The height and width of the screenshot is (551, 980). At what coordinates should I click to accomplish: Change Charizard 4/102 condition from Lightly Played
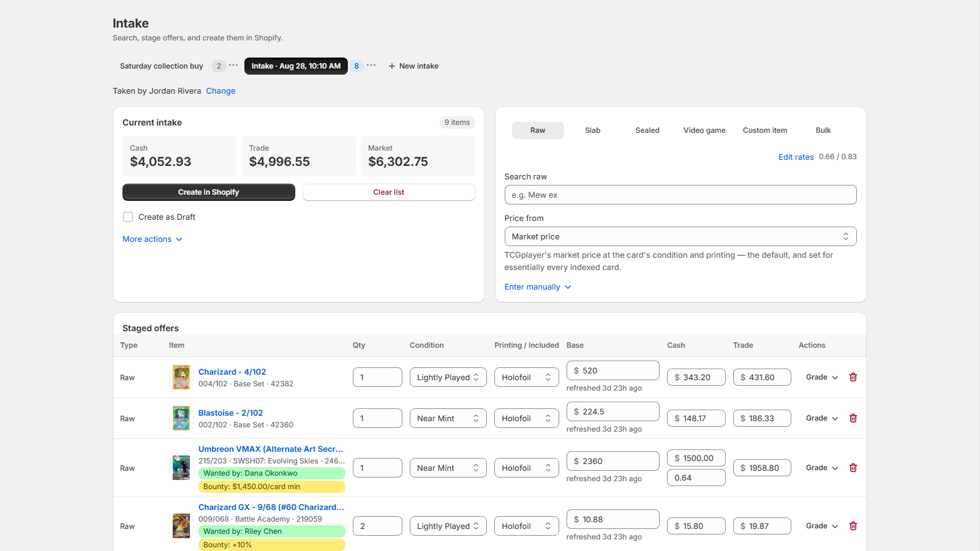point(448,377)
